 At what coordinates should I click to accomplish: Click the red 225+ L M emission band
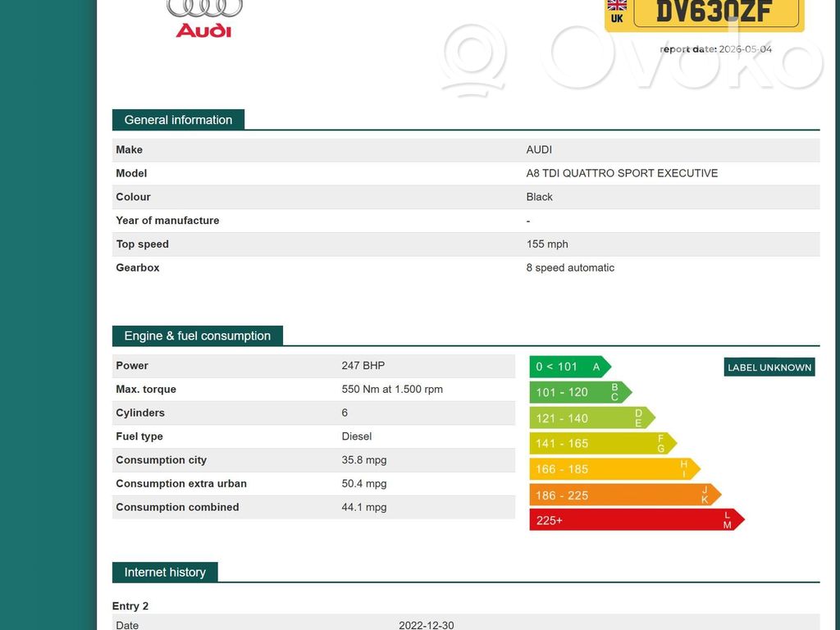[637, 520]
